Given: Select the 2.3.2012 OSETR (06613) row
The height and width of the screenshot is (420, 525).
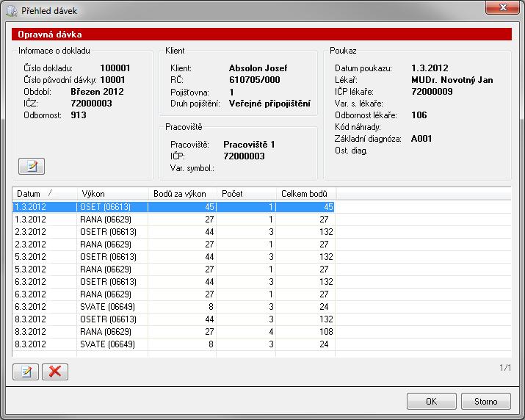Looking at the screenshot, I should click(x=173, y=232).
